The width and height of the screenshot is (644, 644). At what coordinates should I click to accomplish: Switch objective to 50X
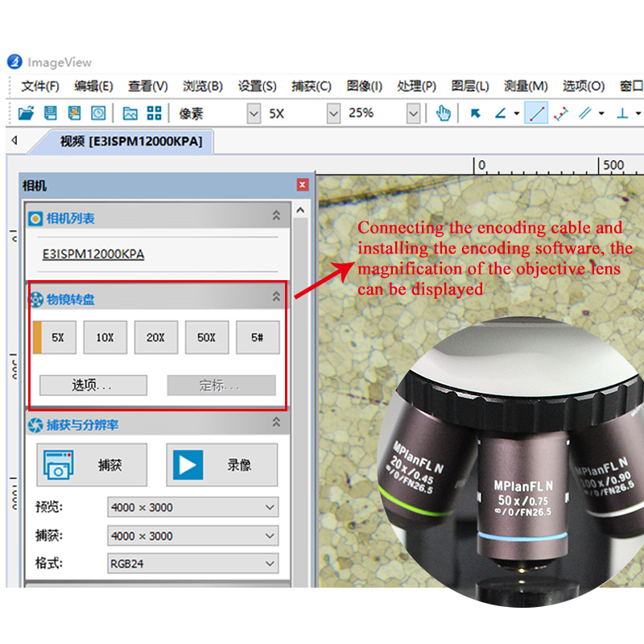click(x=207, y=338)
